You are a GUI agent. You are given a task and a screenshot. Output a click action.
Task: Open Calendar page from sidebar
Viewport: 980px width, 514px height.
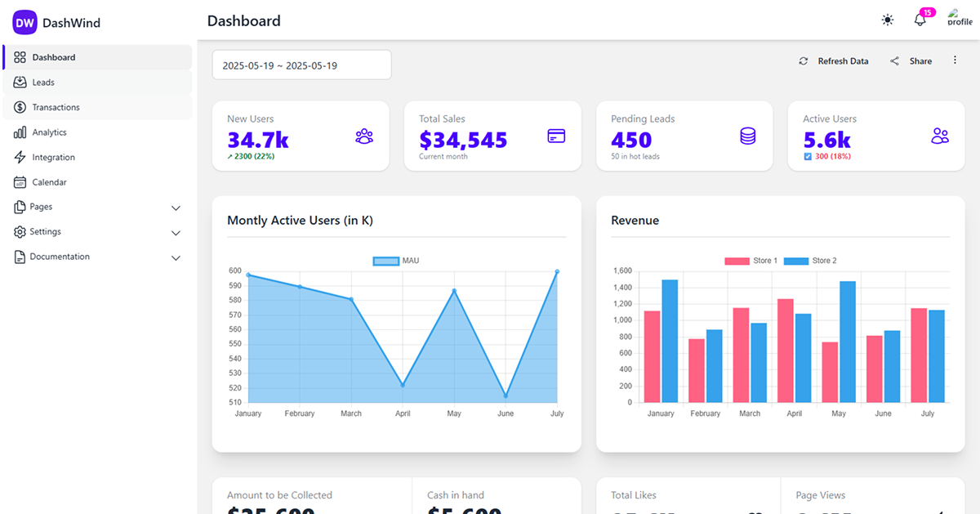98,182
